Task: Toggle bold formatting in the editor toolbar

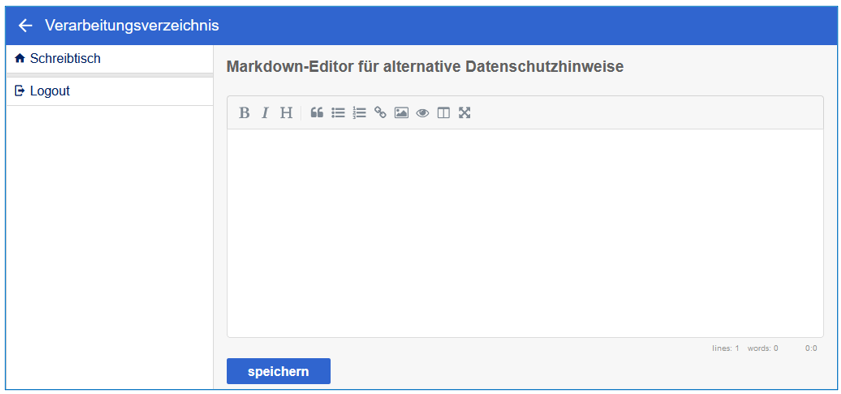Action: pos(244,113)
